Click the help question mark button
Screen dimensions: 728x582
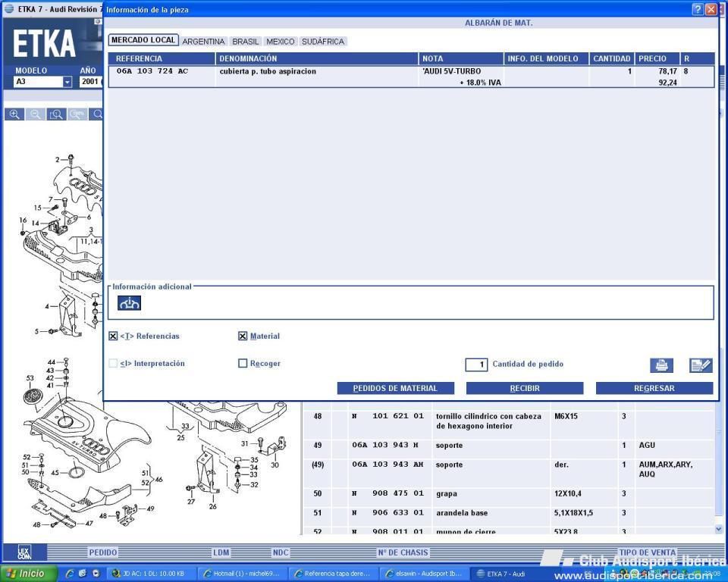698,9
